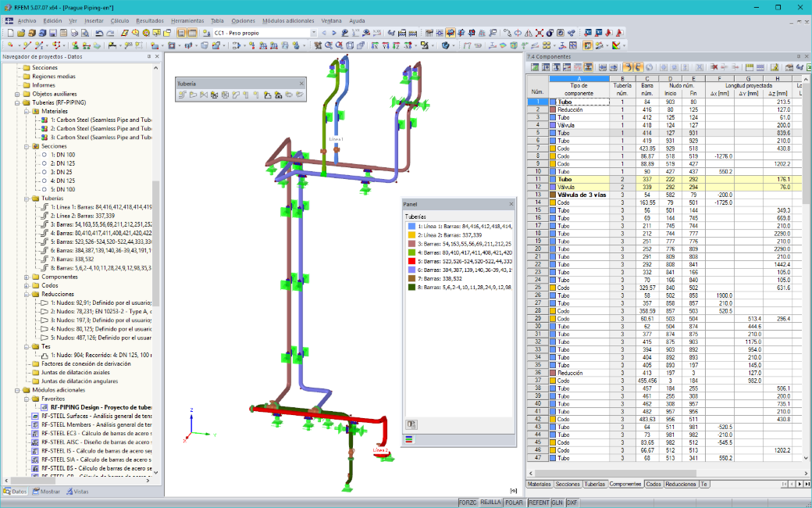Image resolution: width=812 pixels, height=508 pixels.
Task: Go to previous load case arrow
Action: coord(324,33)
